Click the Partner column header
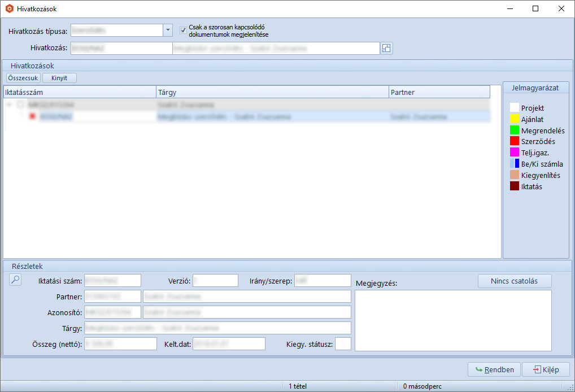Viewport: 575px width, 392px height. pos(439,92)
